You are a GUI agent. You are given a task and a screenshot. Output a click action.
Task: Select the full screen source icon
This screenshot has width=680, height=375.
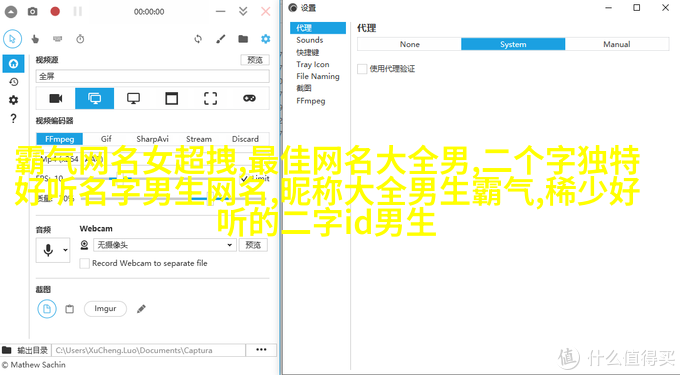click(x=95, y=98)
